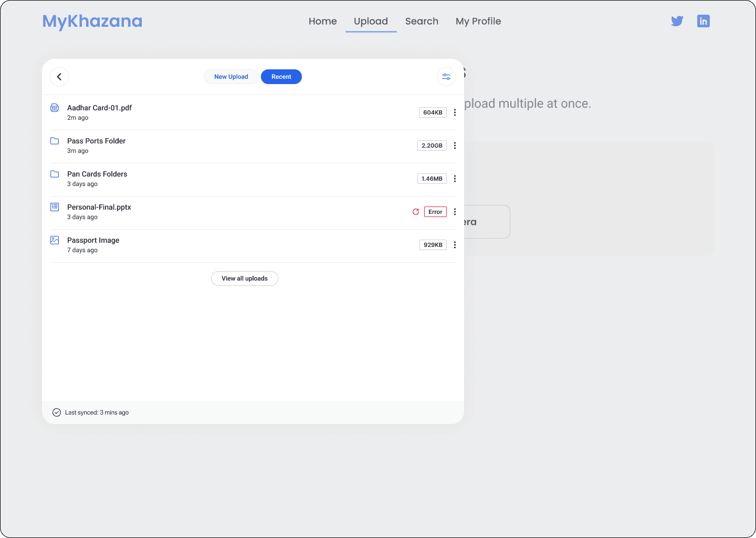Open the Pan Cards Folders name
Viewport: 756px width, 538px height.
(x=97, y=174)
